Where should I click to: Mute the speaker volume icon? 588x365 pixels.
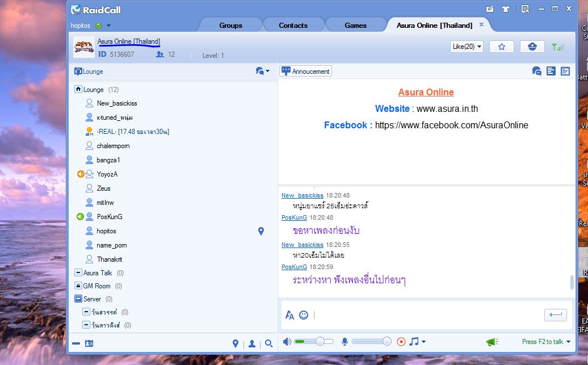(x=287, y=342)
